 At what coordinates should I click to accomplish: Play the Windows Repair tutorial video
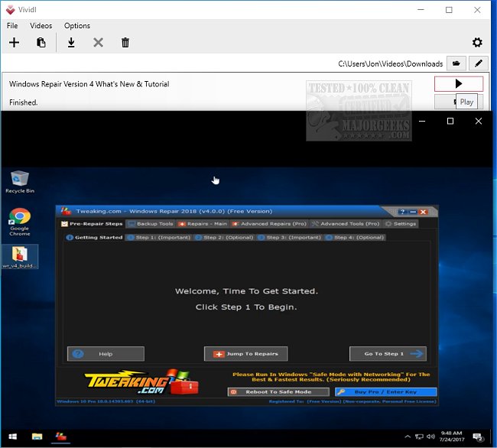(458, 83)
